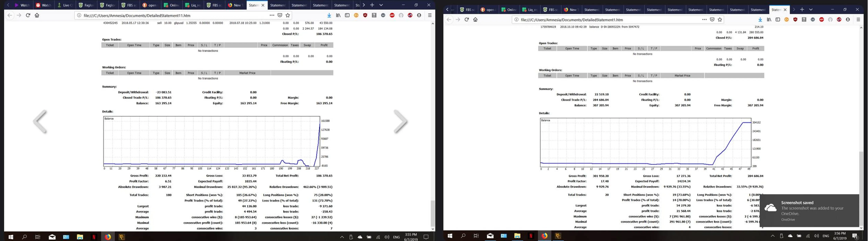Reload the page in the left Firefox window

tap(28, 15)
